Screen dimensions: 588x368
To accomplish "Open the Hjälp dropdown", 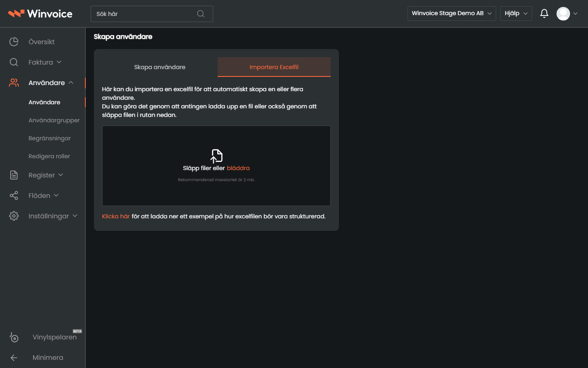I will pos(516,13).
